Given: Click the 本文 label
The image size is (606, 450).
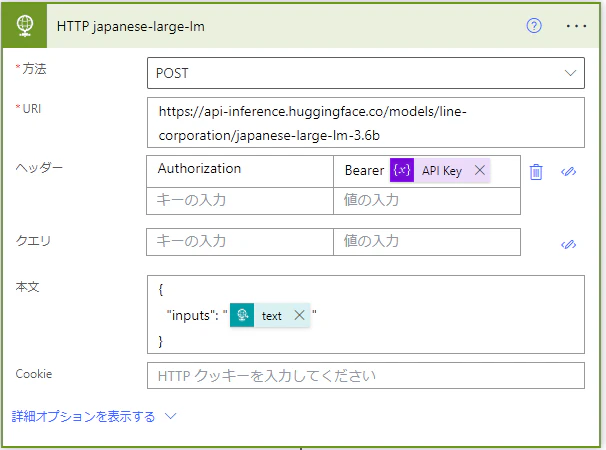Looking at the screenshot, I should pos(27,287).
